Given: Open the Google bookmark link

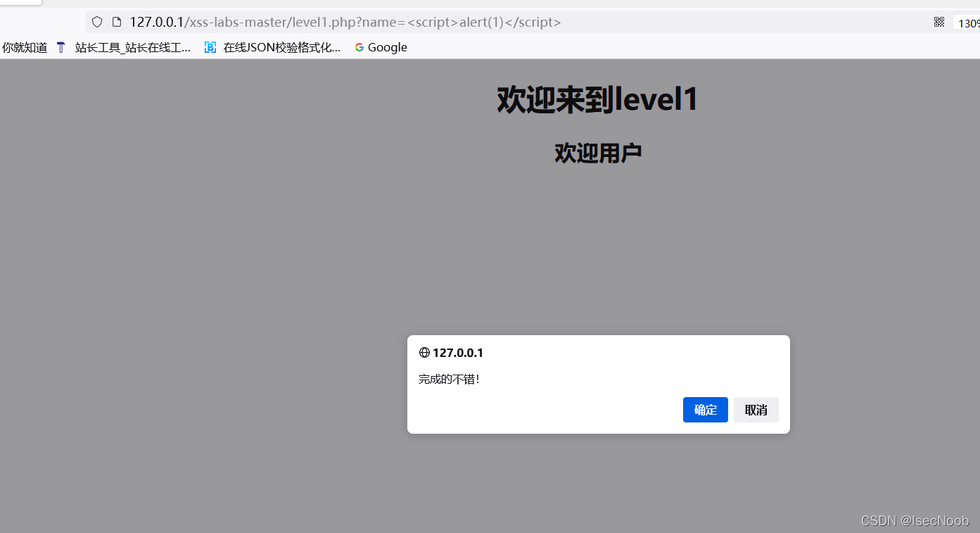Looking at the screenshot, I should 380,47.
